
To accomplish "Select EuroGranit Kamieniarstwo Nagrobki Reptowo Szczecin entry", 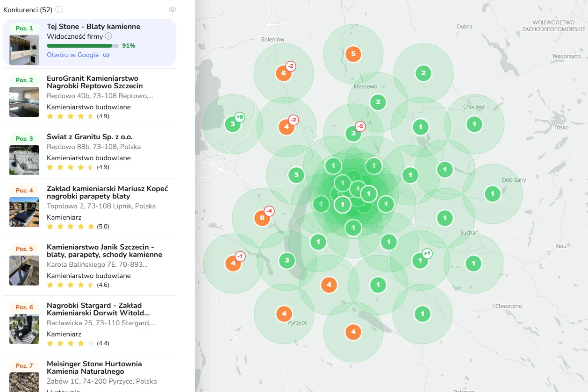I will click(x=95, y=82).
